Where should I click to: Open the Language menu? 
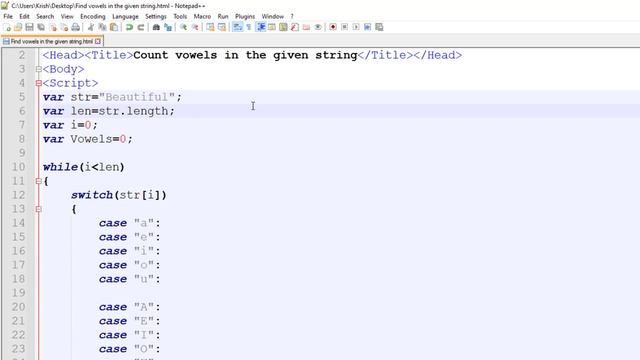click(125, 16)
